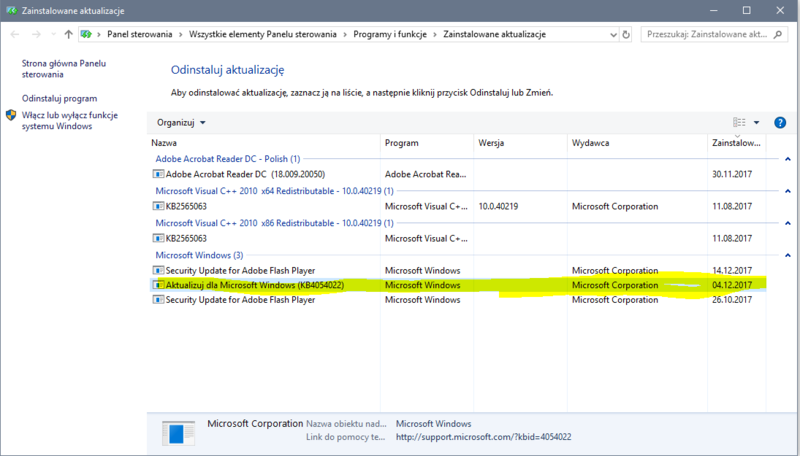Click details pane update thumbnail
Viewport: 800px width, 456px height.
pyautogui.click(x=179, y=433)
